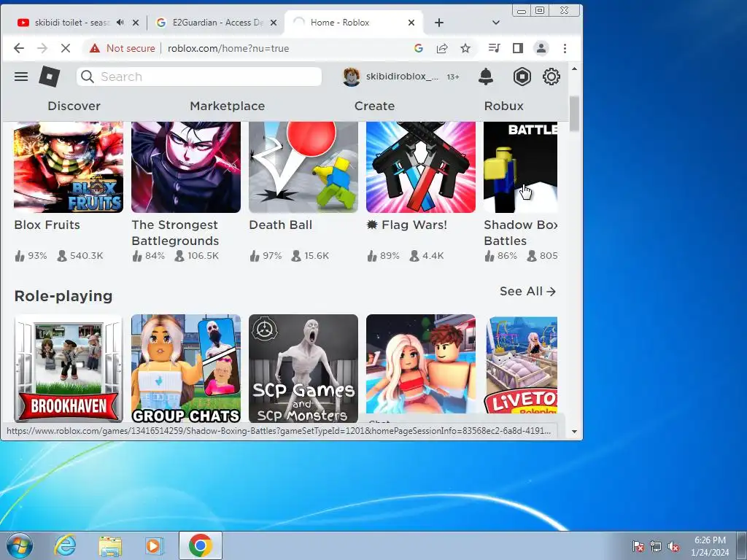Close the Home - Roblox tab
Image resolution: width=747 pixels, height=560 pixels.
tap(411, 23)
